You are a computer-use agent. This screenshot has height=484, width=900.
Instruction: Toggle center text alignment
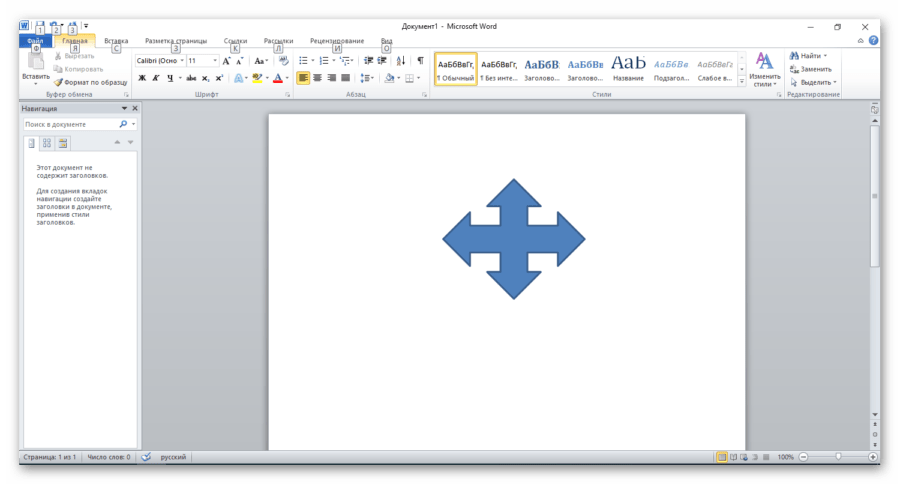(x=317, y=78)
